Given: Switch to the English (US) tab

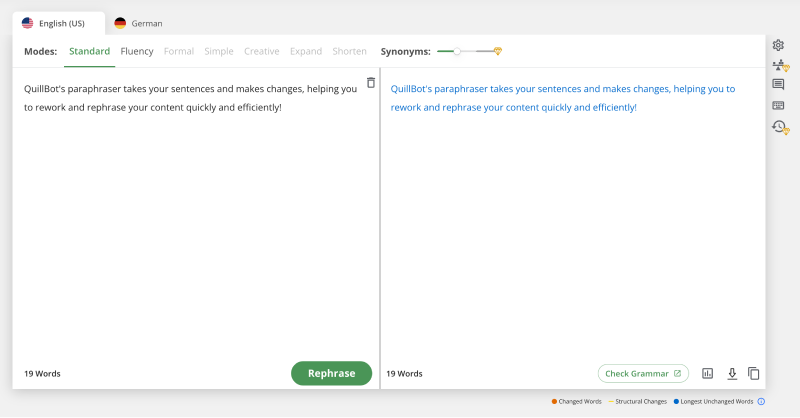Looking at the screenshot, I should pos(59,23).
